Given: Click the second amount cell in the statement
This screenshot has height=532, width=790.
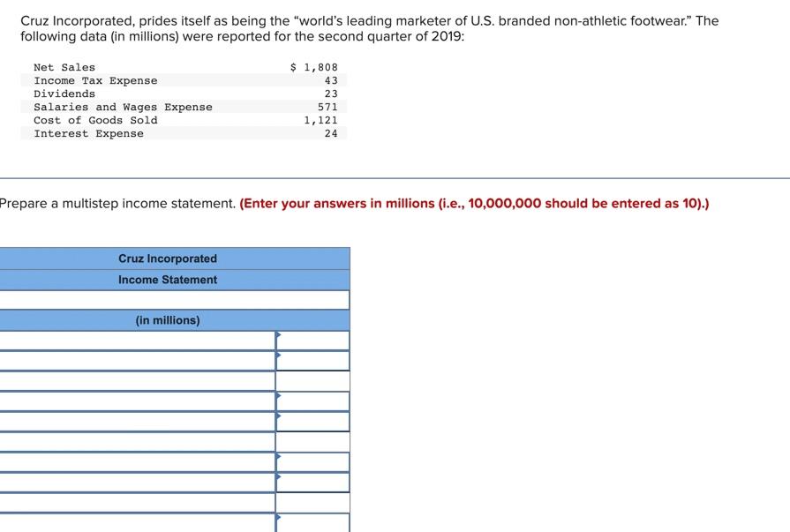Looking at the screenshot, I should click(312, 361).
